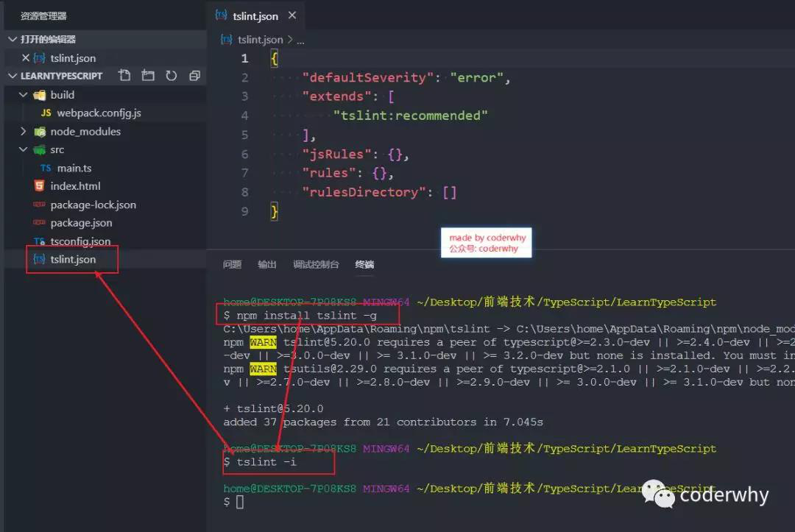
Task: Expand the node_modules folder
Action: (x=23, y=131)
